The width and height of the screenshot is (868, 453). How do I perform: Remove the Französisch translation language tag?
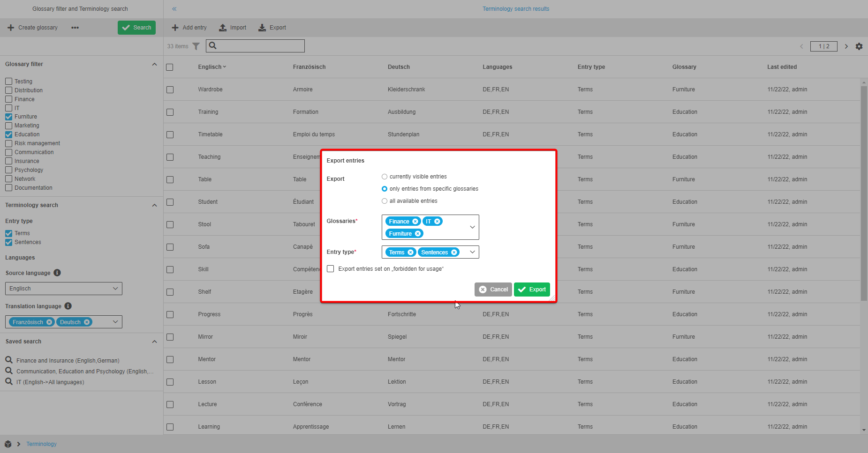(49, 322)
